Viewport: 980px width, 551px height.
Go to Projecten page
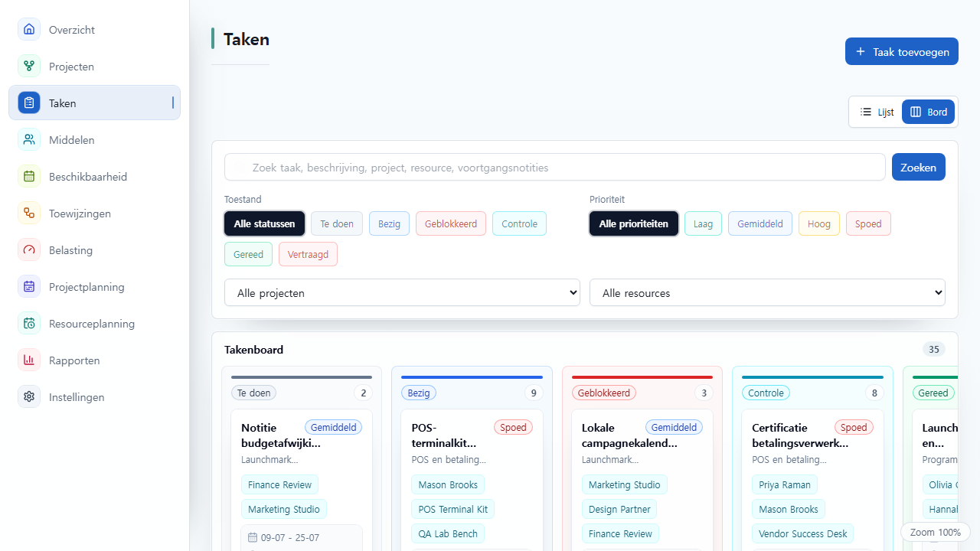94,67
